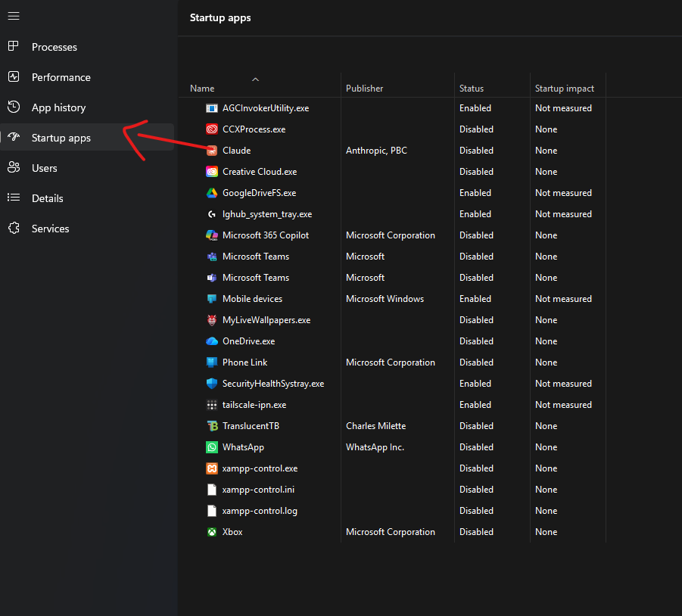This screenshot has height=616, width=682.
Task: Open the Services tab
Action: click(87, 229)
